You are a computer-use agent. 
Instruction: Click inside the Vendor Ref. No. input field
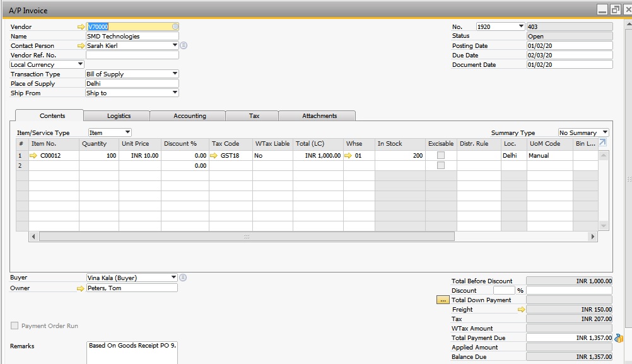point(131,55)
